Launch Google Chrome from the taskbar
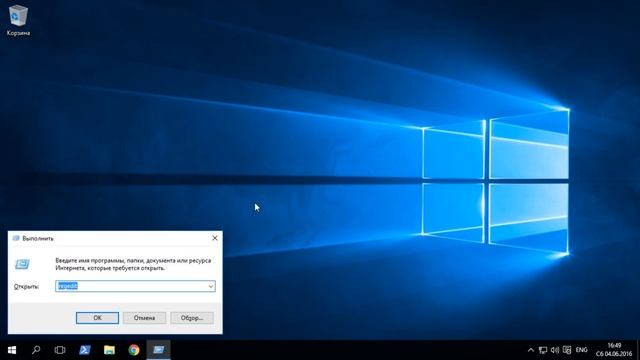The image size is (640, 360). (134, 350)
